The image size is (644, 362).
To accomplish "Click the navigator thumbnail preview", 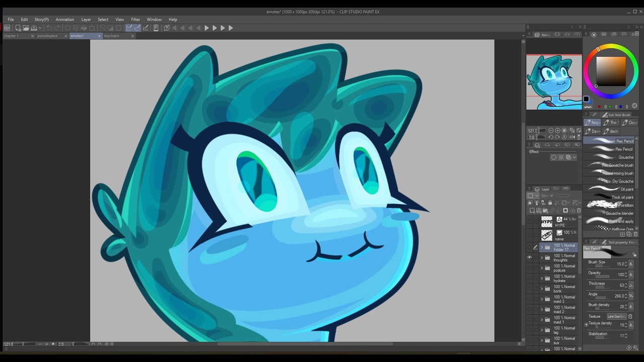I will click(554, 82).
